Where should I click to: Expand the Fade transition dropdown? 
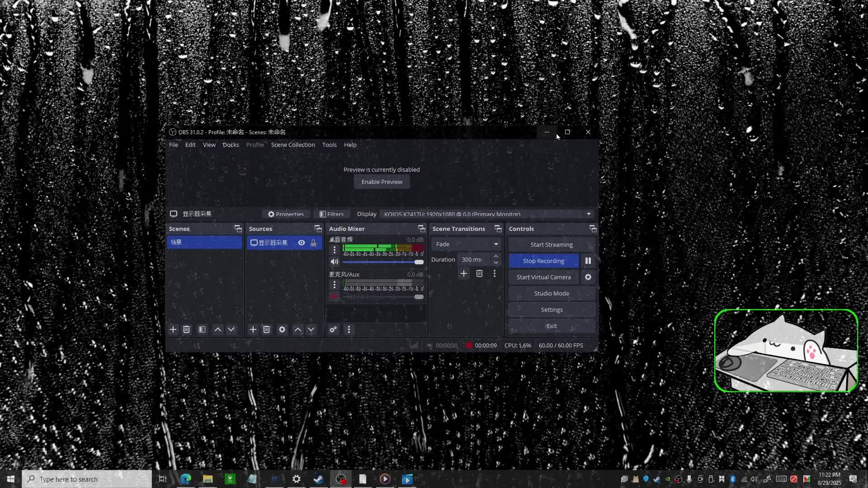[496, 244]
